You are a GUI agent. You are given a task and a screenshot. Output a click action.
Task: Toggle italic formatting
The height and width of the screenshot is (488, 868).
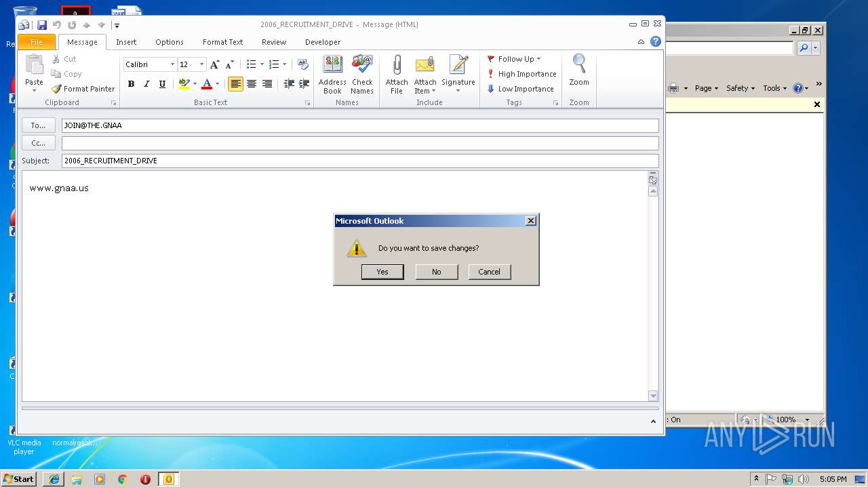point(146,84)
